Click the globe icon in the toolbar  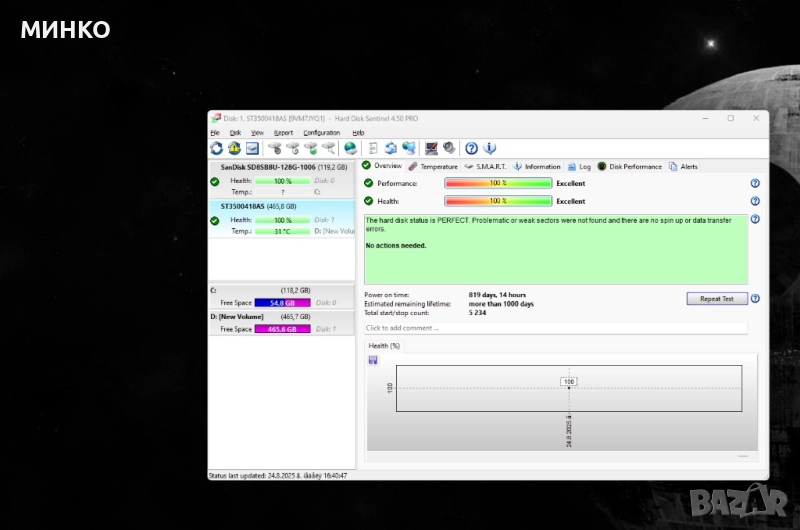click(x=350, y=149)
